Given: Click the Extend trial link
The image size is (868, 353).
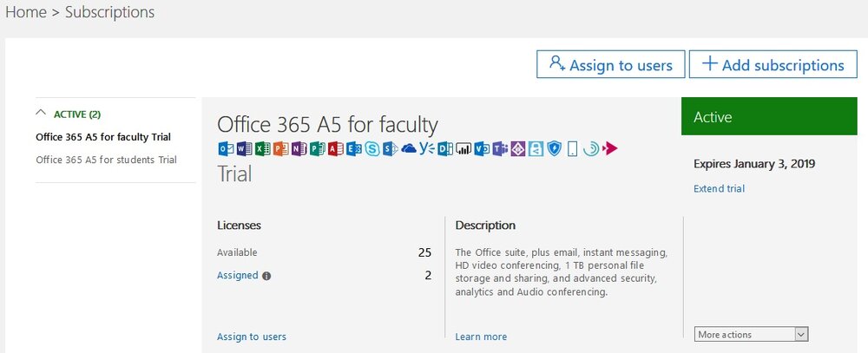Looking at the screenshot, I should (719, 189).
